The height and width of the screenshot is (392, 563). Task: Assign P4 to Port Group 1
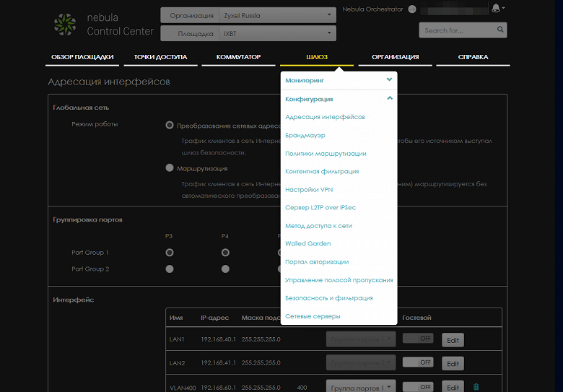click(x=225, y=253)
